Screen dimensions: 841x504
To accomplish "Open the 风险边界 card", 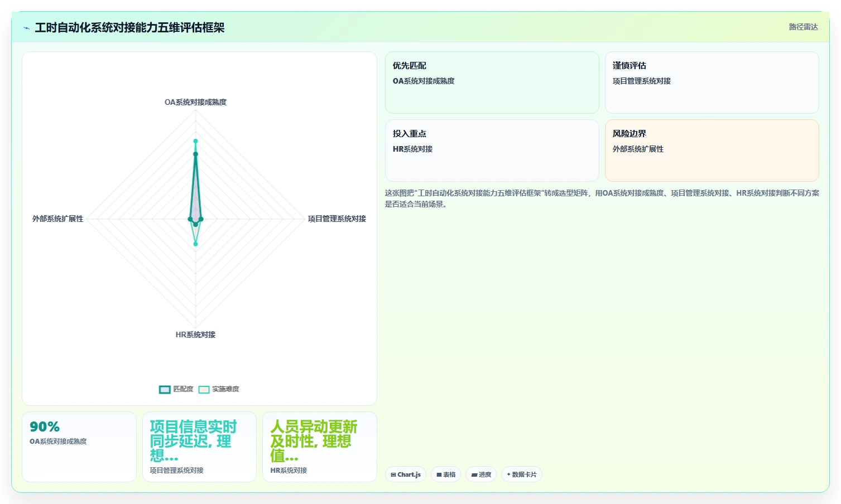I will click(x=712, y=151).
